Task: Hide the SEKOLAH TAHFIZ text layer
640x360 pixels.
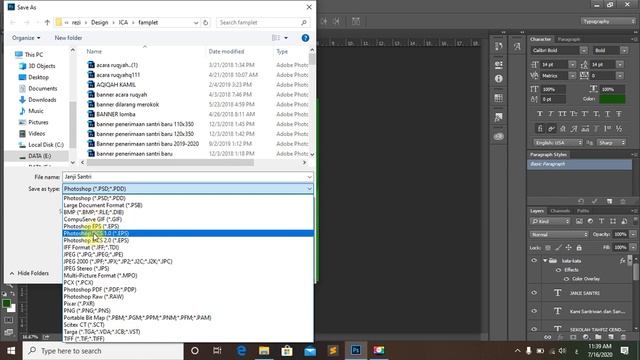Action: pos(534,329)
